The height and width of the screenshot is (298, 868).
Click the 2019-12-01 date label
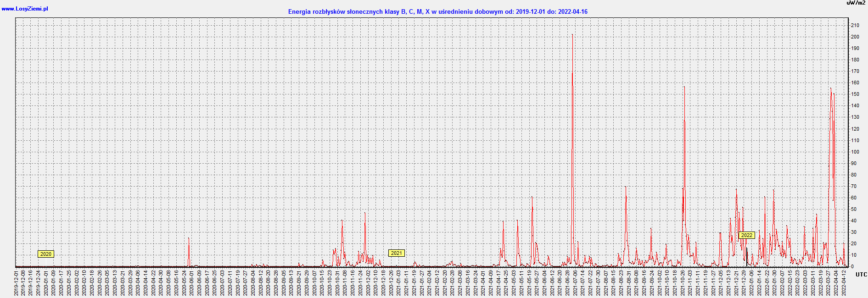click(x=17, y=283)
